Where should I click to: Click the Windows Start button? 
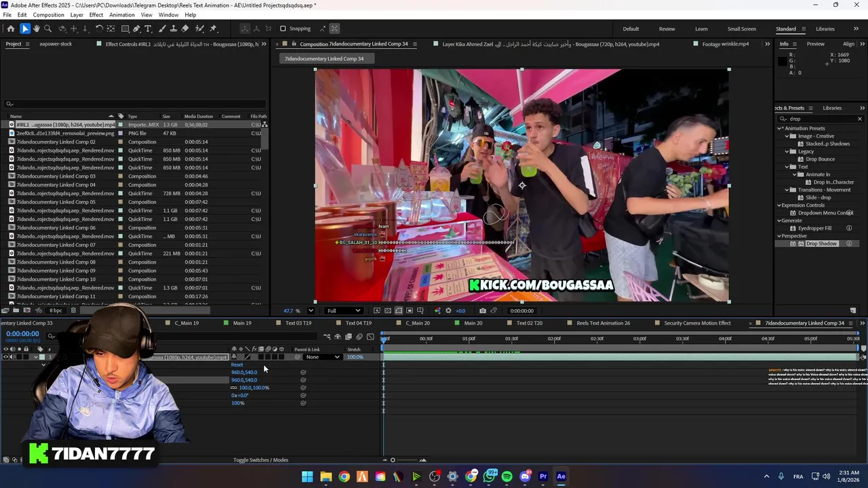click(x=307, y=476)
